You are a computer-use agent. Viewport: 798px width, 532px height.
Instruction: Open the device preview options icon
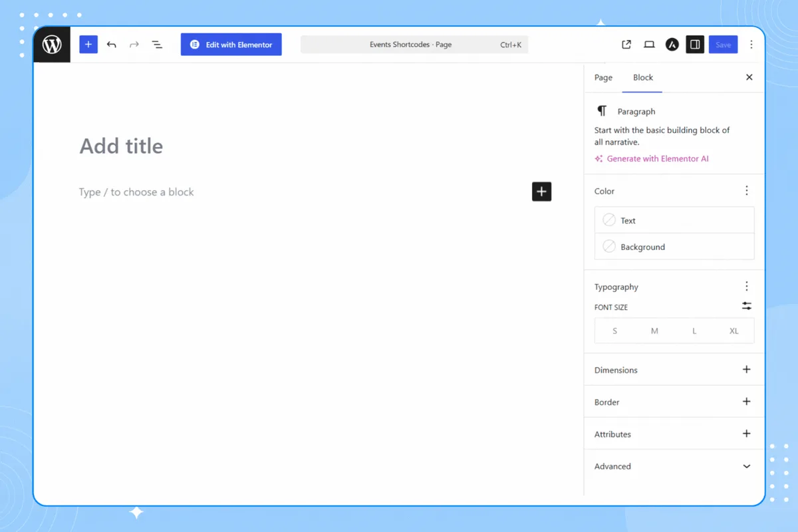650,45
